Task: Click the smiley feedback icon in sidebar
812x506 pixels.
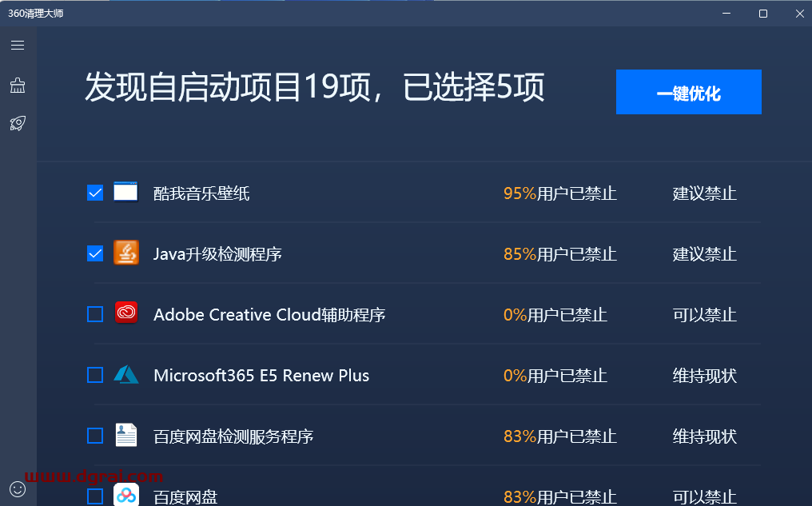Action: tap(18, 489)
